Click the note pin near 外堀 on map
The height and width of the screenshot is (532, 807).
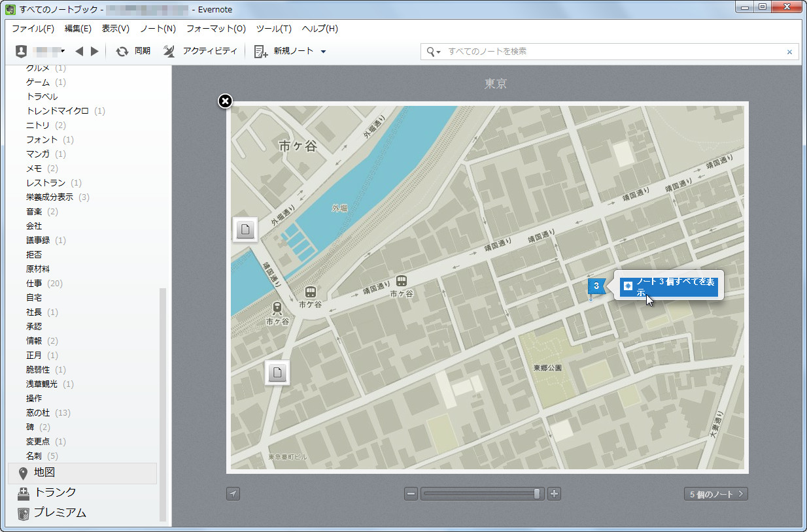pos(245,229)
